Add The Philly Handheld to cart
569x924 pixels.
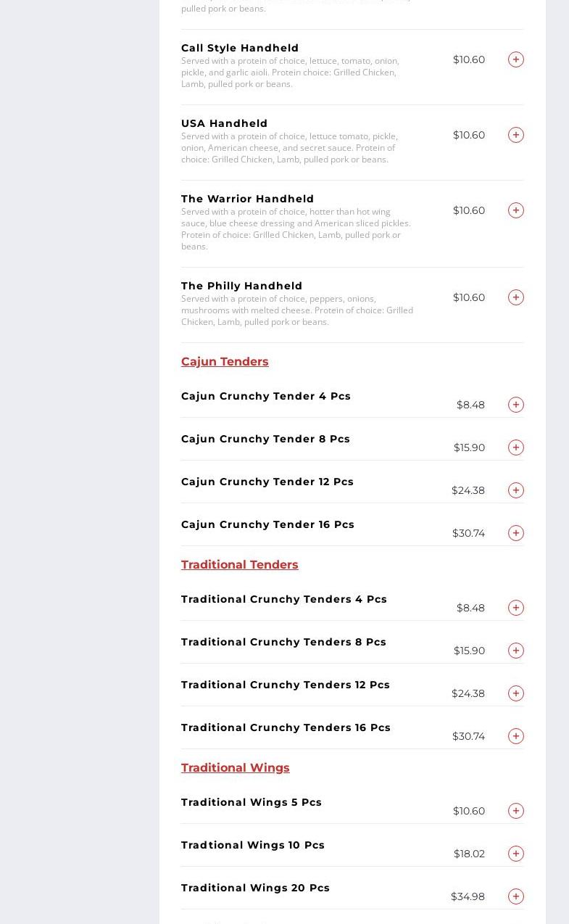(x=516, y=297)
